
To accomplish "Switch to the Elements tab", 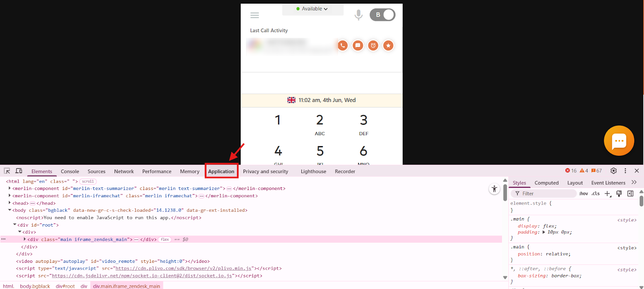I will (x=42, y=171).
